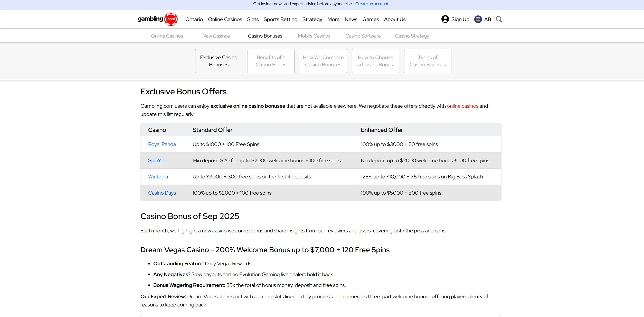Select the Alberta flag region icon

478,19
